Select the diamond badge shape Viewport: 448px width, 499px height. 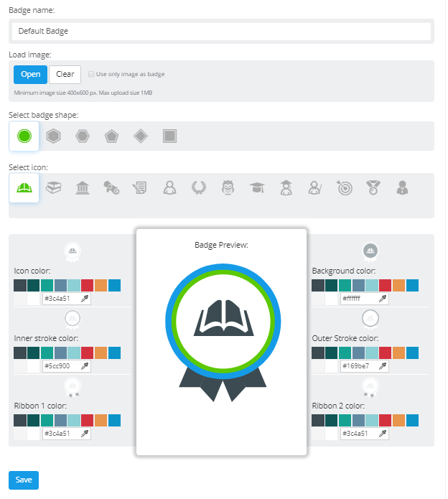pyautogui.click(x=141, y=136)
